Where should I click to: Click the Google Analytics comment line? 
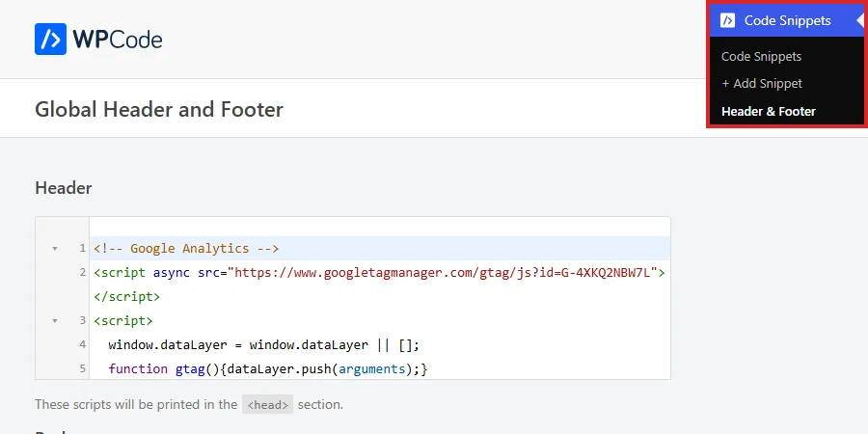pos(186,249)
